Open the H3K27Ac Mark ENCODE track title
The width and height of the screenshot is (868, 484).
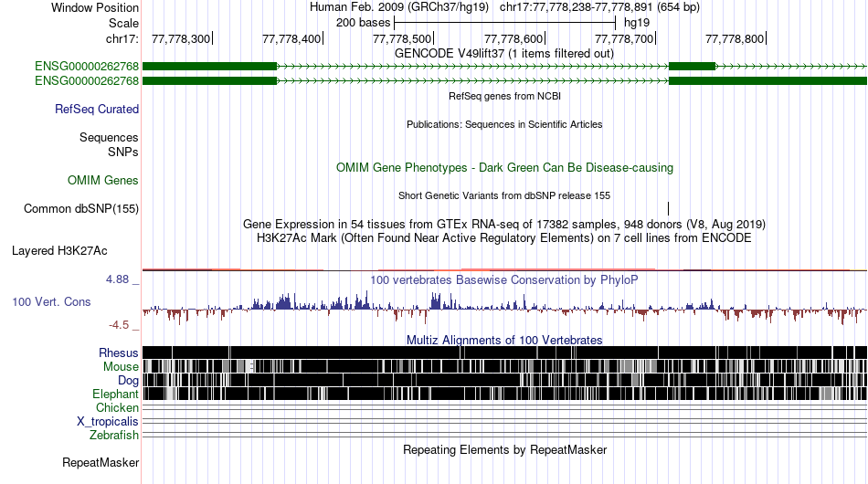504,237
